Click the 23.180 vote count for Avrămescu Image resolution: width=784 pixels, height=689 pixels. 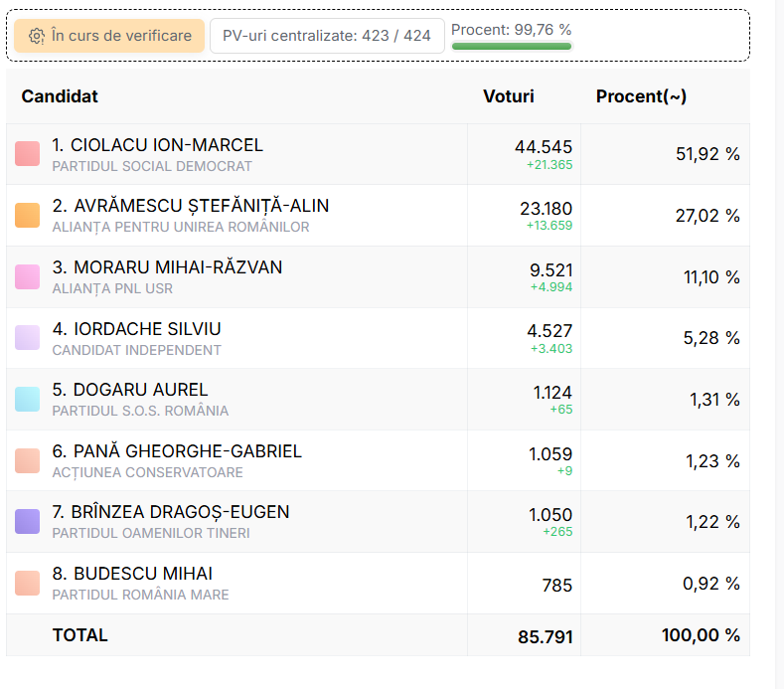pos(546,209)
